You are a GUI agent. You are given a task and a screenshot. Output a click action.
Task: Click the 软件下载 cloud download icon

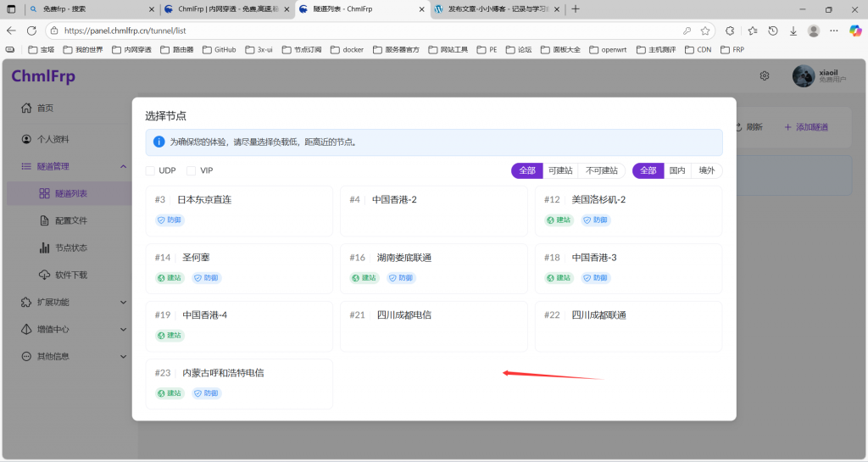45,275
